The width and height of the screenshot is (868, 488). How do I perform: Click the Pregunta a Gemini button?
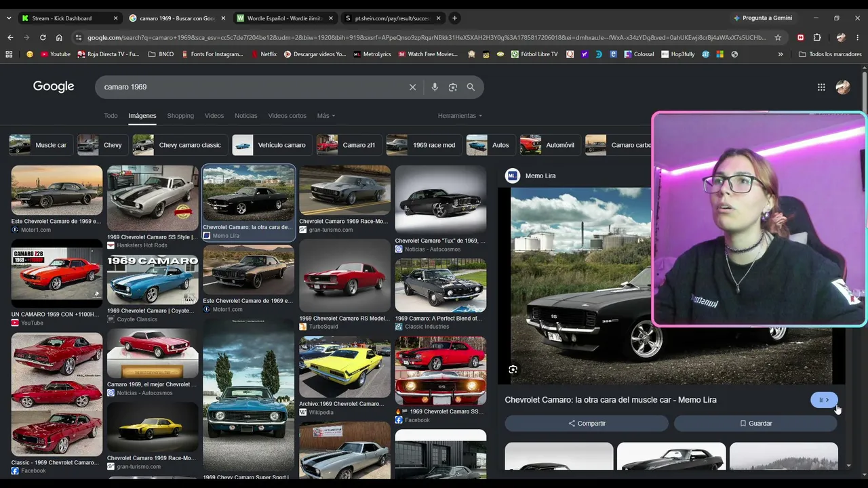click(x=763, y=18)
